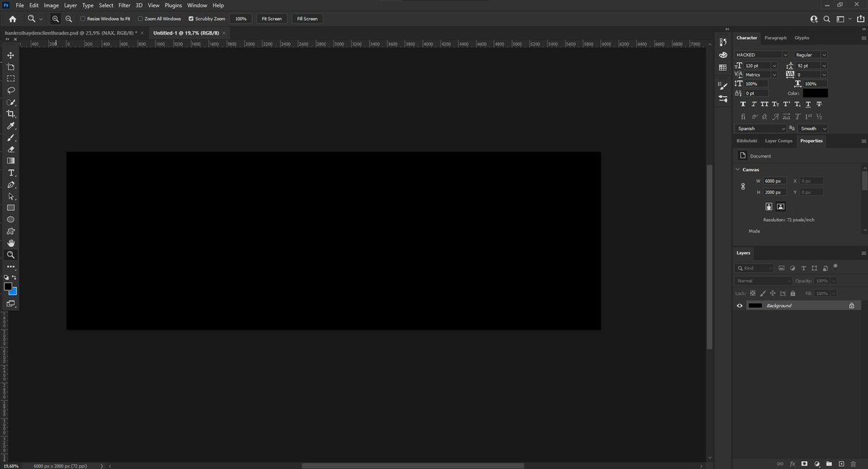Open the Metrics kerning dropdown
The width and height of the screenshot is (868, 469).
tap(774, 74)
